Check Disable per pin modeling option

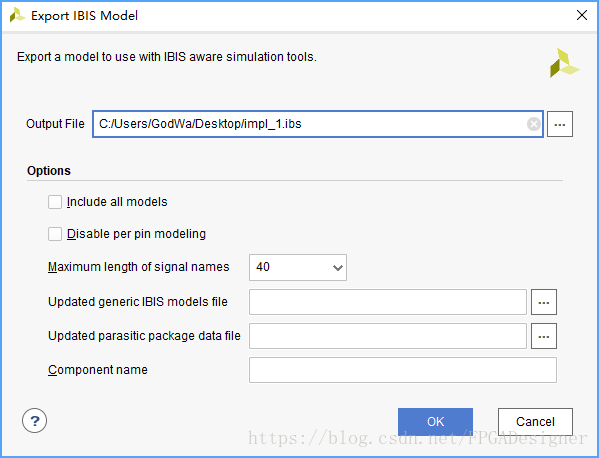[55, 234]
